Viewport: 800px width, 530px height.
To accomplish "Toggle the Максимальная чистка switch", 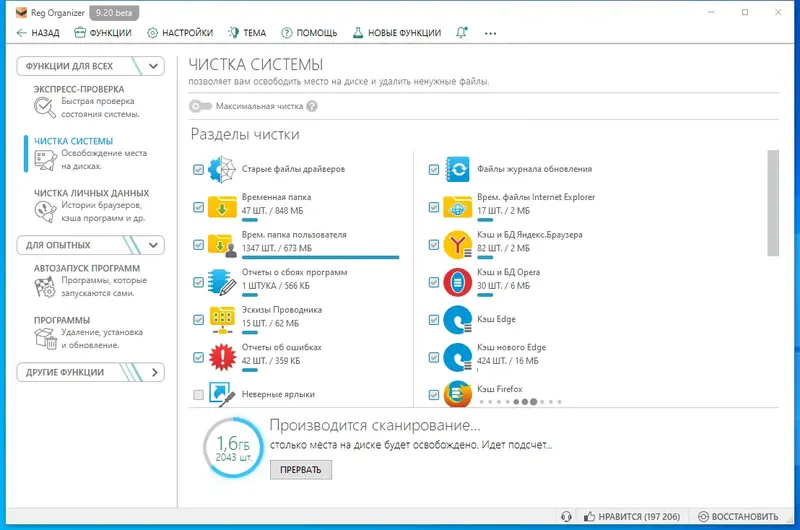I will (x=200, y=106).
